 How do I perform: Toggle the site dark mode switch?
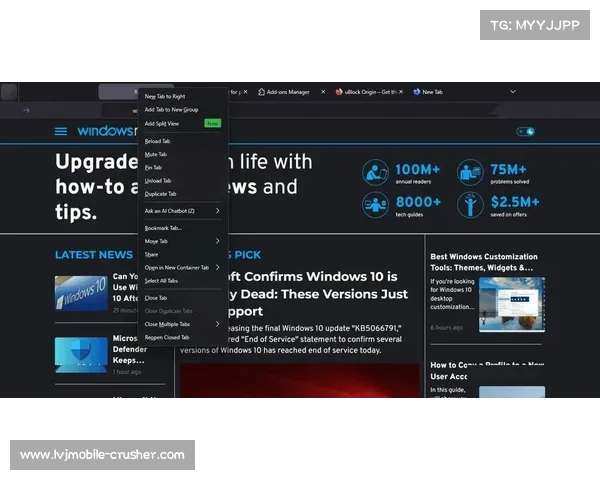526,131
